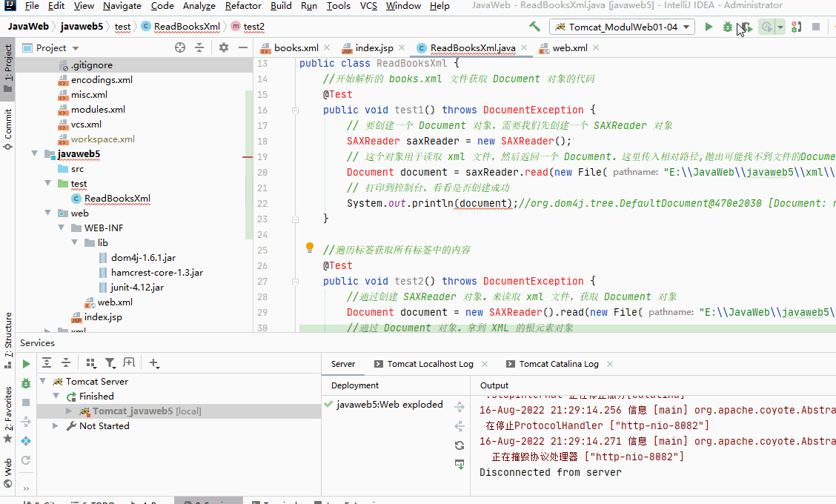This screenshot has height=504, width=836.
Task: Collapse all nodes in Project panel
Action: (x=199, y=47)
